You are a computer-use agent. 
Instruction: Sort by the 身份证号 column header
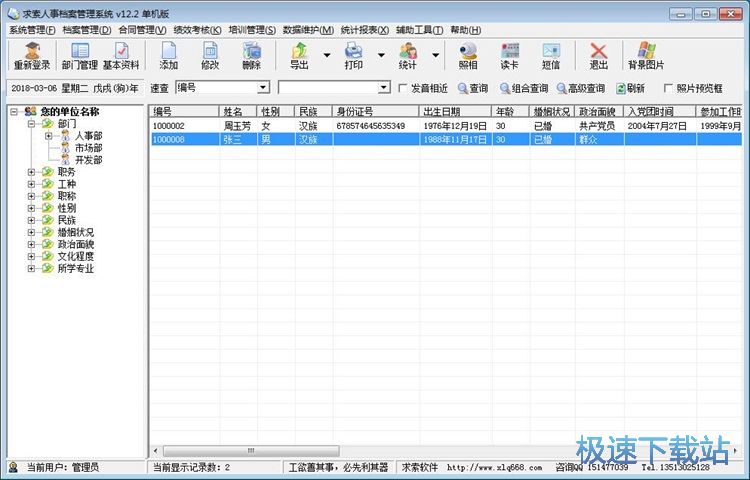click(x=375, y=112)
